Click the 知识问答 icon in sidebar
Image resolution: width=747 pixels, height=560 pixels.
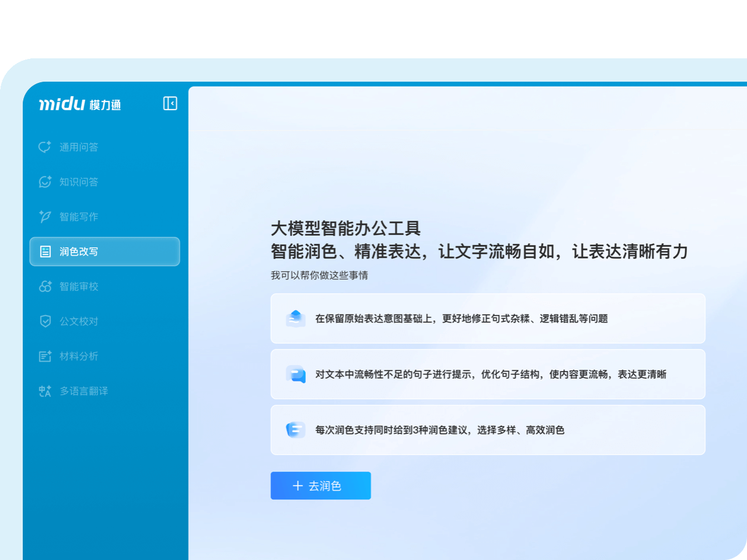(45, 182)
